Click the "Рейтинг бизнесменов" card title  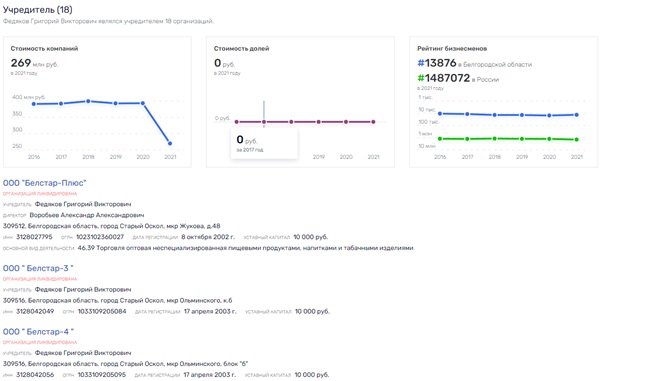(452, 49)
